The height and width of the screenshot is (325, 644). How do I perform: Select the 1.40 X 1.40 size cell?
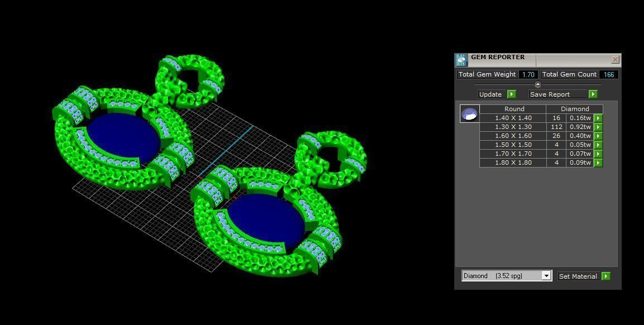(x=513, y=118)
